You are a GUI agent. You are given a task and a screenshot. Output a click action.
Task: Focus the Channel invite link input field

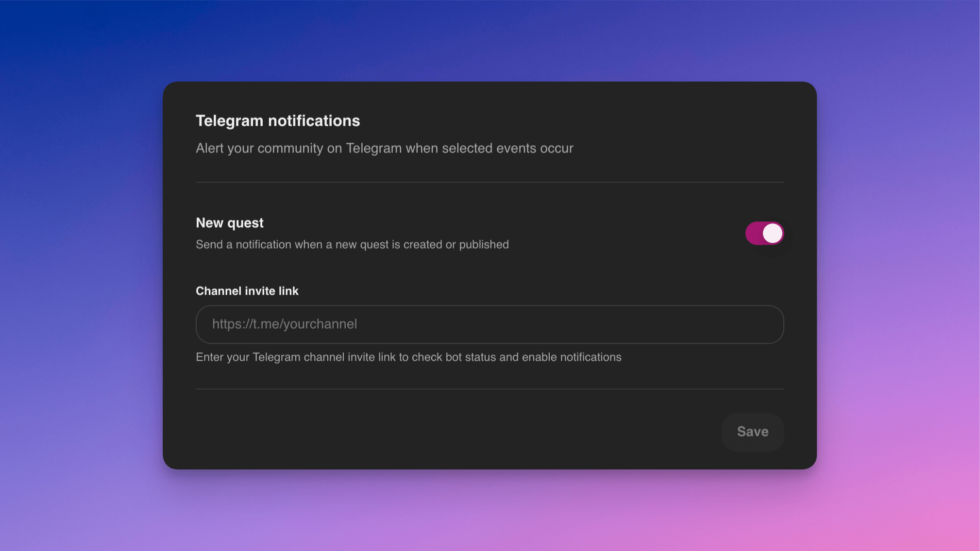(x=490, y=324)
